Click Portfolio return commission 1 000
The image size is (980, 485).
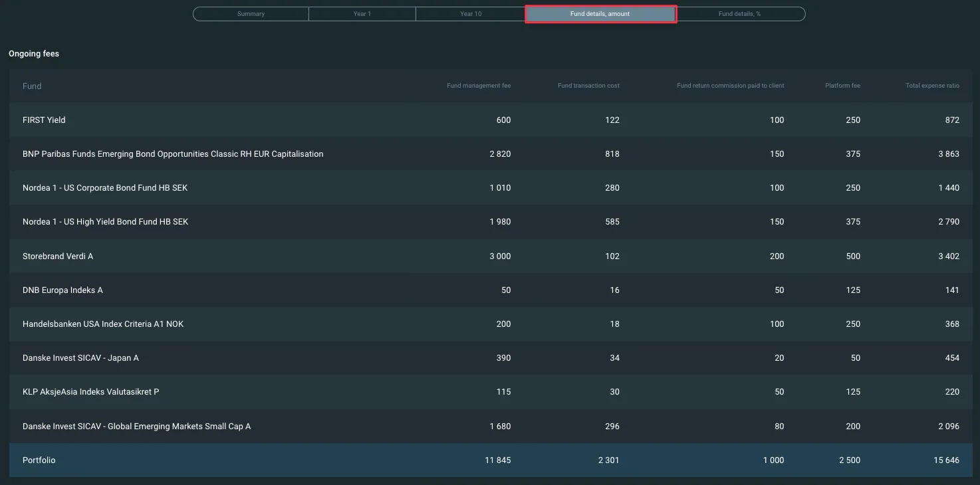[773, 460]
